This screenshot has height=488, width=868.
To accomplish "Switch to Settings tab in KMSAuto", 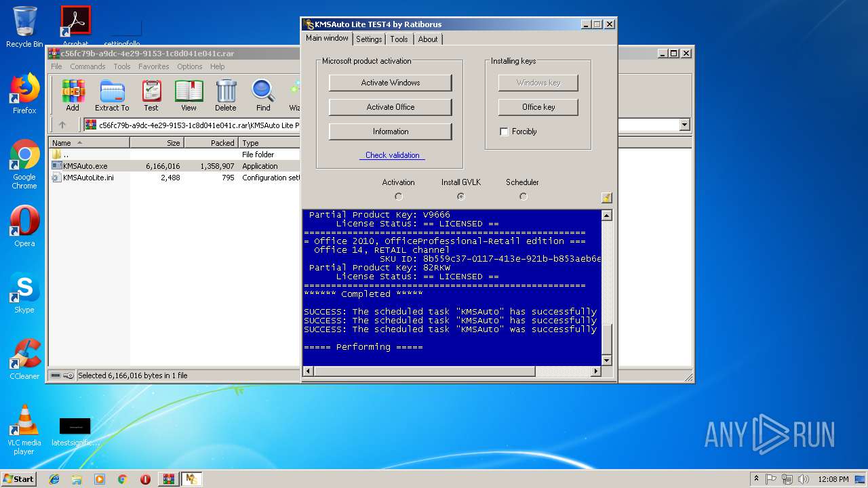I will pyautogui.click(x=369, y=39).
